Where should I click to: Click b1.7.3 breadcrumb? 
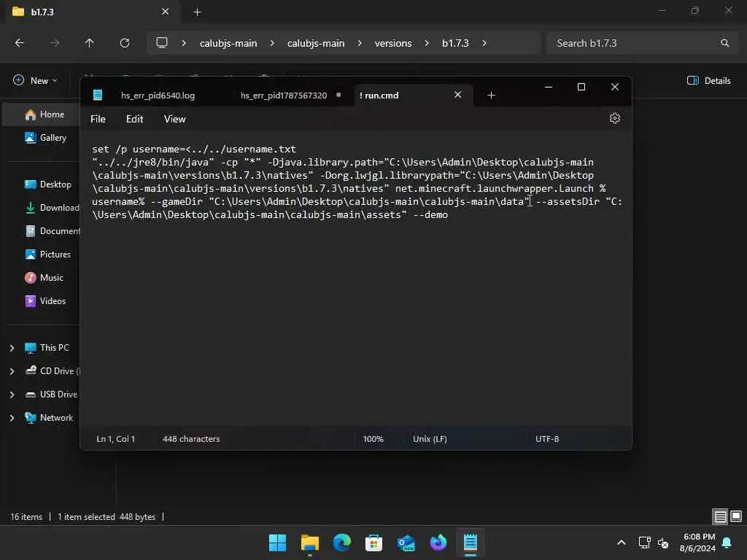tap(455, 43)
